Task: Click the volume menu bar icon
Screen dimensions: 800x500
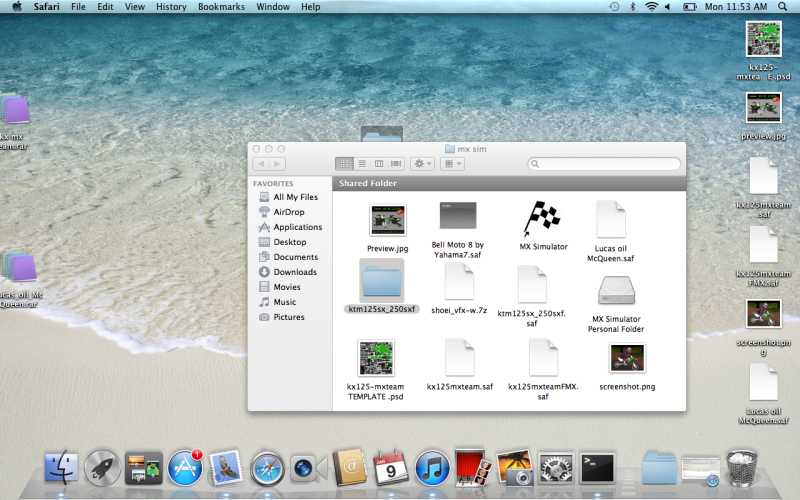Action: [668, 7]
